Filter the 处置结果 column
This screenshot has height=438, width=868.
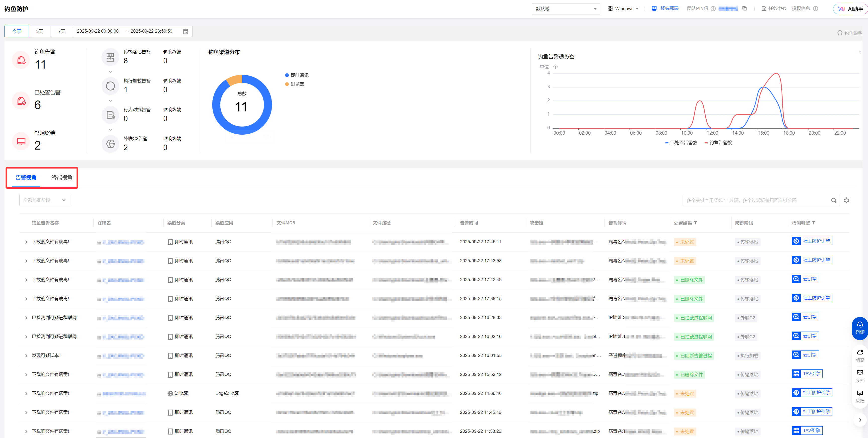pyautogui.click(x=696, y=223)
